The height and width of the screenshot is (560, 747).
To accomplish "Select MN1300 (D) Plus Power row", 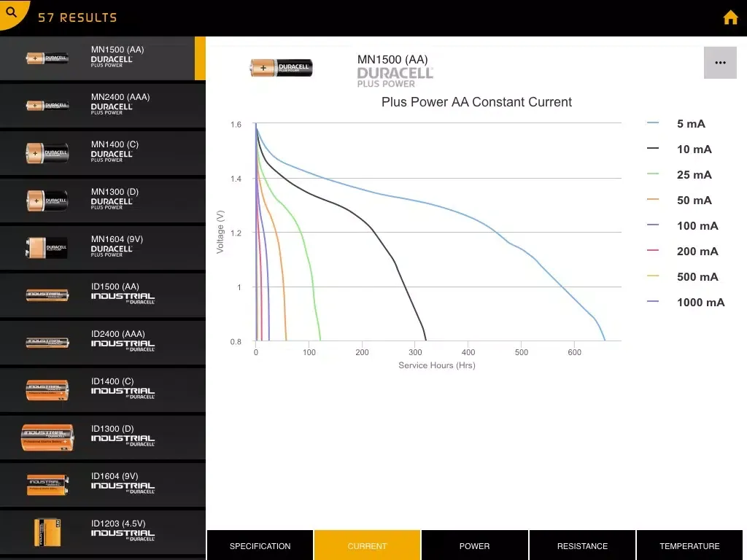I will coord(102,200).
